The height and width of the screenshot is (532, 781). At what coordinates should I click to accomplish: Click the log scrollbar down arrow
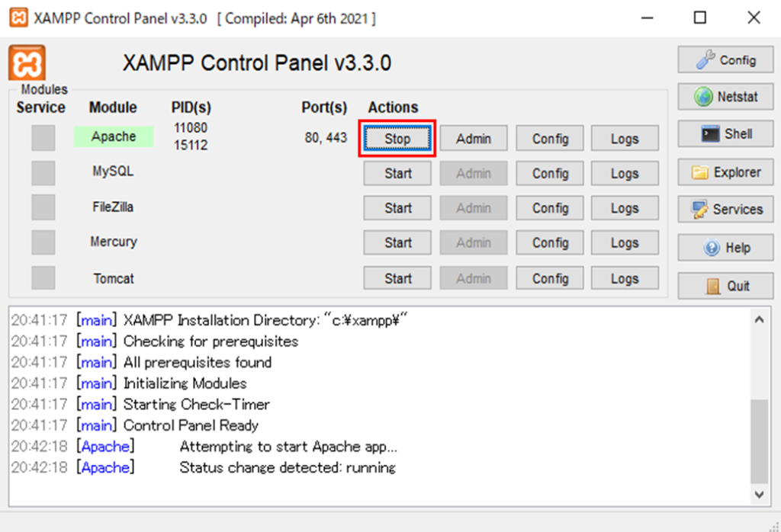758,494
